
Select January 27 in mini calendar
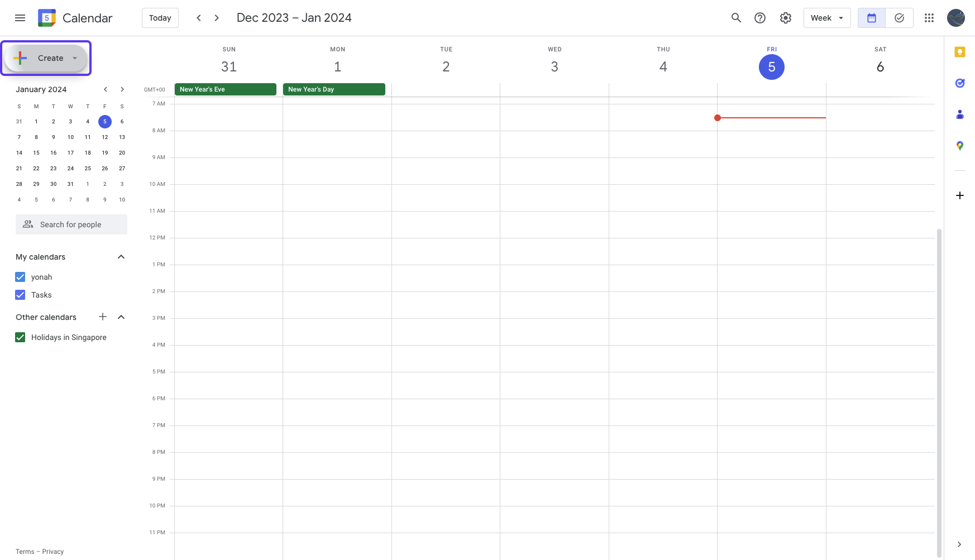122,168
